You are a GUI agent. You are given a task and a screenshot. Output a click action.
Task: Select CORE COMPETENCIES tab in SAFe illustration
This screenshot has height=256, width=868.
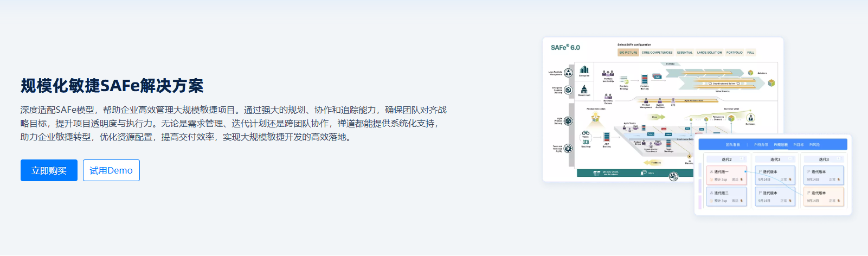point(657,53)
